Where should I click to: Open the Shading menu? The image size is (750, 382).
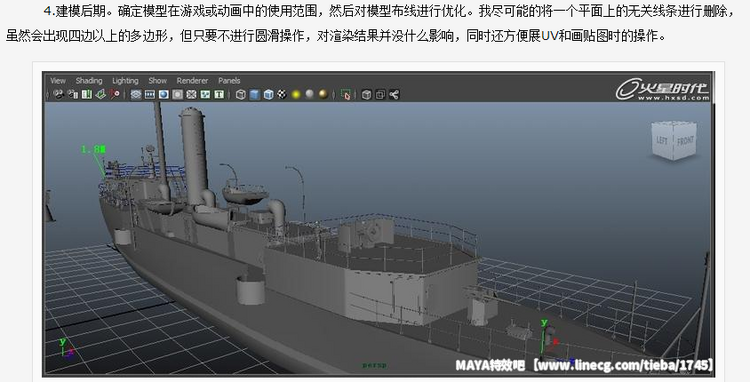point(89,81)
